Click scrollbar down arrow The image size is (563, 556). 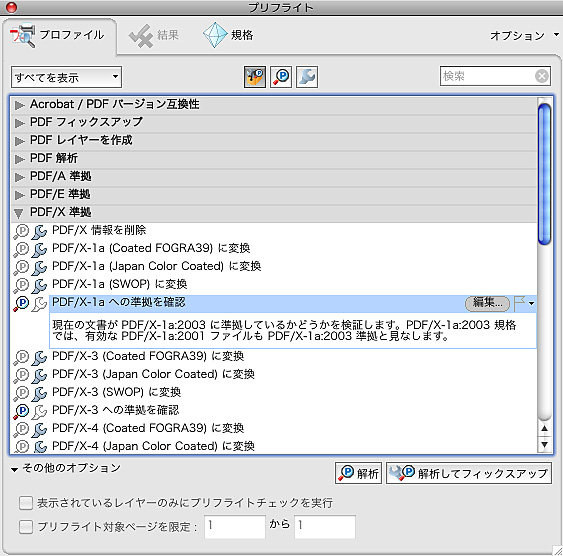tap(544, 445)
